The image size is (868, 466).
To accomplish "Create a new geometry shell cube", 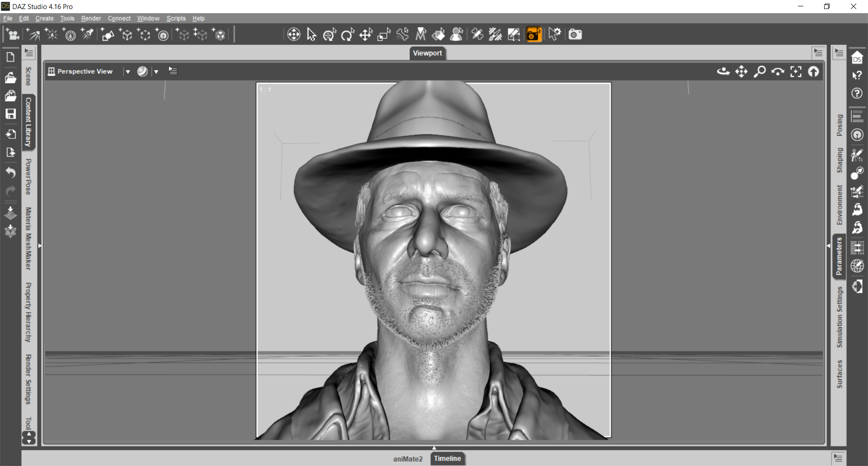I will [x=219, y=34].
